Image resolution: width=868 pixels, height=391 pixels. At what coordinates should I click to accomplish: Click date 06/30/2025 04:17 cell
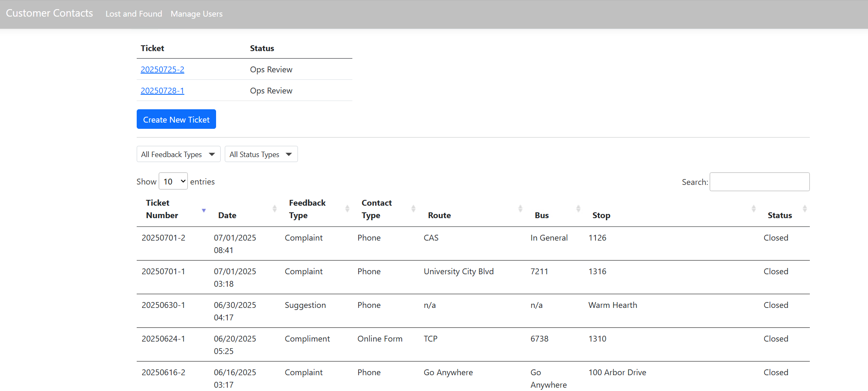tap(235, 311)
